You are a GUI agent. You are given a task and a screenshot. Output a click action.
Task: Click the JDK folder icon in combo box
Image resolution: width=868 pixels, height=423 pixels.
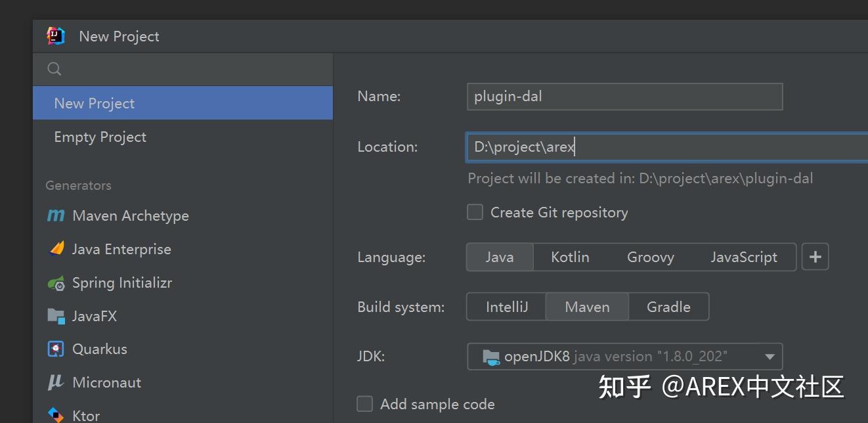click(x=491, y=357)
